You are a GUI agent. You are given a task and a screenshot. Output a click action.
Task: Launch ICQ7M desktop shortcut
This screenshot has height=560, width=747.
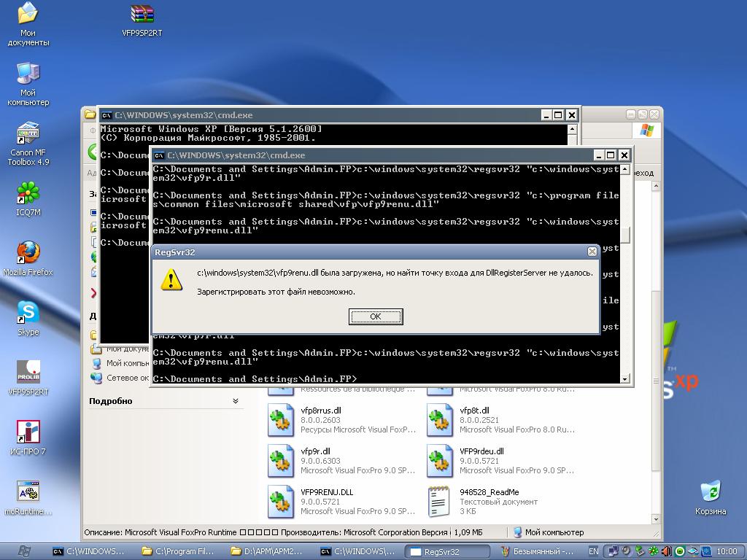pyautogui.click(x=28, y=198)
